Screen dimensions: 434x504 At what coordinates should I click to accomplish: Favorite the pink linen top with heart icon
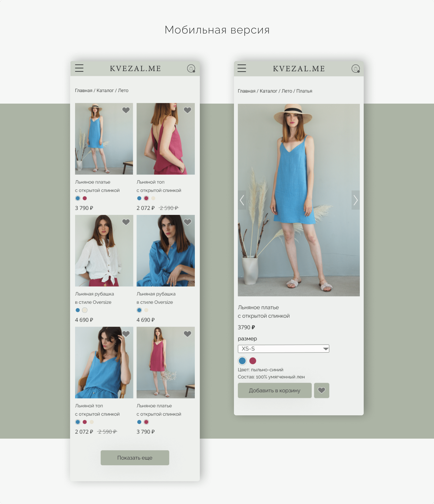[187, 110]
